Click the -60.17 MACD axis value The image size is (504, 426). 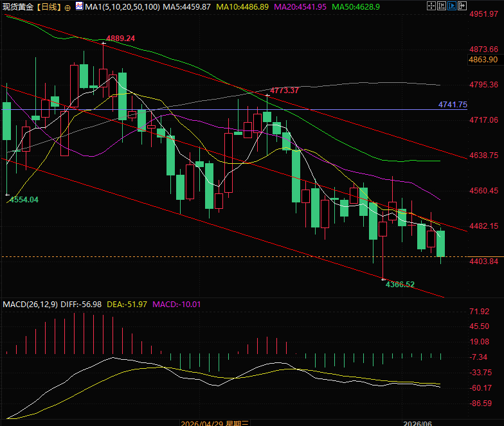point(481,388)
